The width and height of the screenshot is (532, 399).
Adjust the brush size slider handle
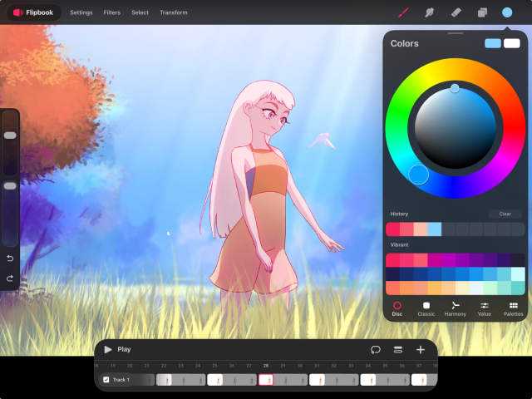(x=10, y=135)
